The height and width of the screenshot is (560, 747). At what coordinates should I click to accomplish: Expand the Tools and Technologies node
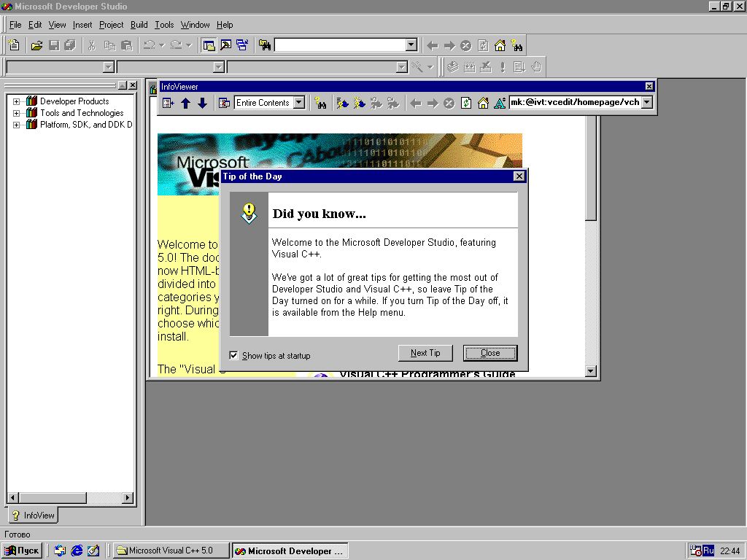click(16, 113)
